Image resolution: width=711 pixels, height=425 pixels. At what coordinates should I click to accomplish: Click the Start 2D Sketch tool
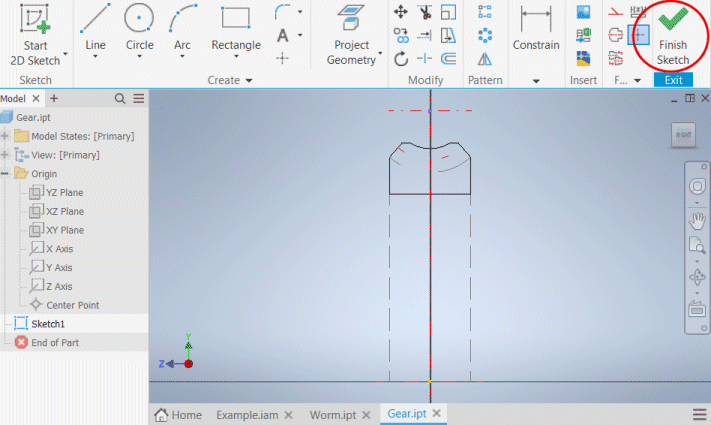click(x=35, y=34)
